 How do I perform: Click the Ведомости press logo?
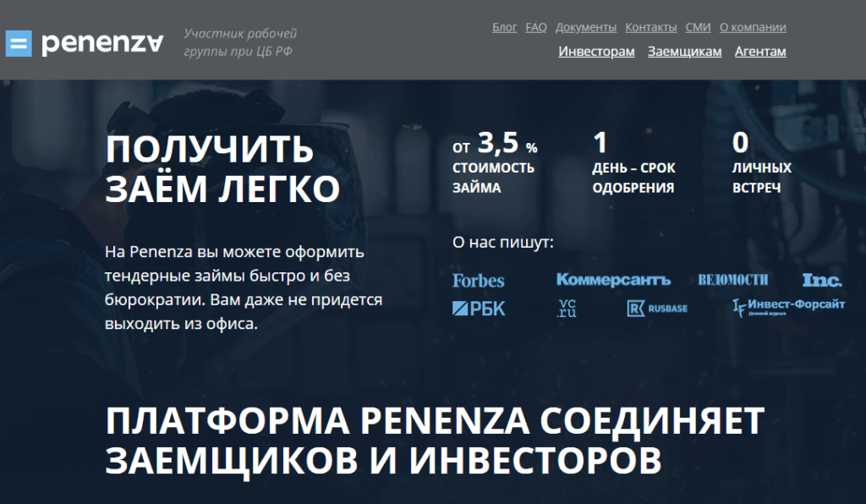click(732, 280)
